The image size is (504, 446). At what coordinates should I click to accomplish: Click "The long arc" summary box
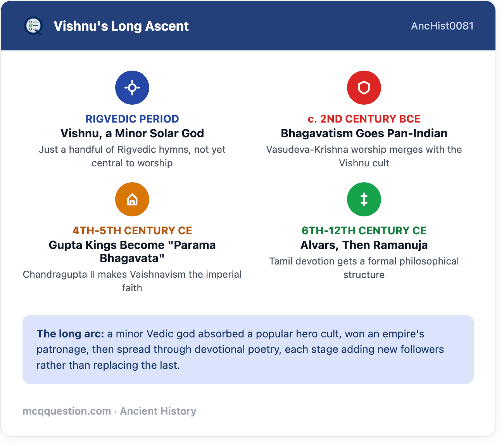[x=248, y=349]
